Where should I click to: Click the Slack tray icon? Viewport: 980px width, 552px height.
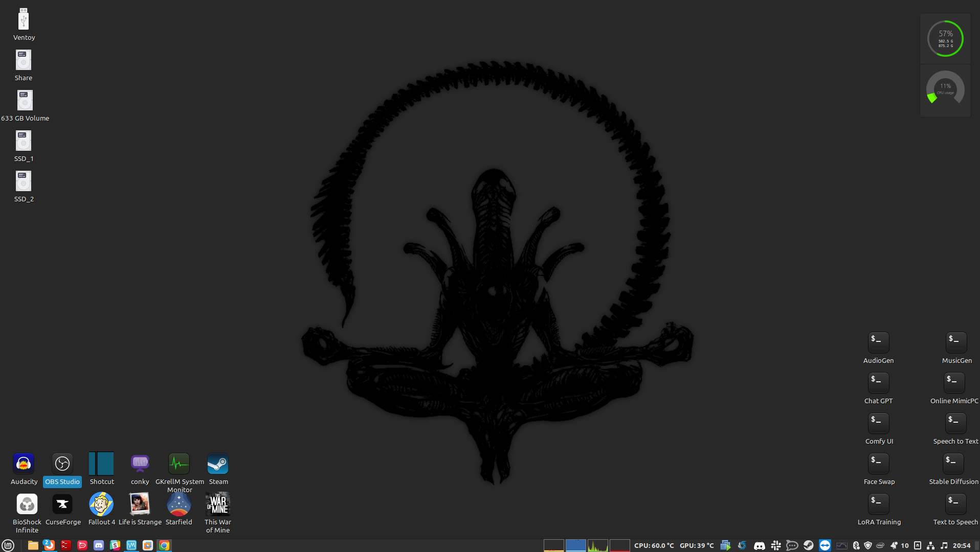776,545
